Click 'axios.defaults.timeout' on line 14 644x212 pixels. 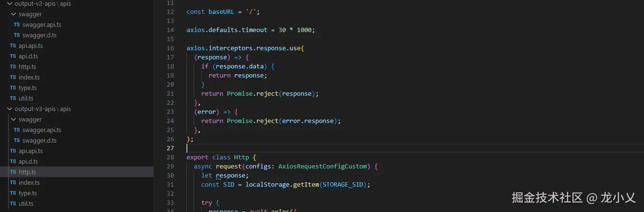coord(227,30)
